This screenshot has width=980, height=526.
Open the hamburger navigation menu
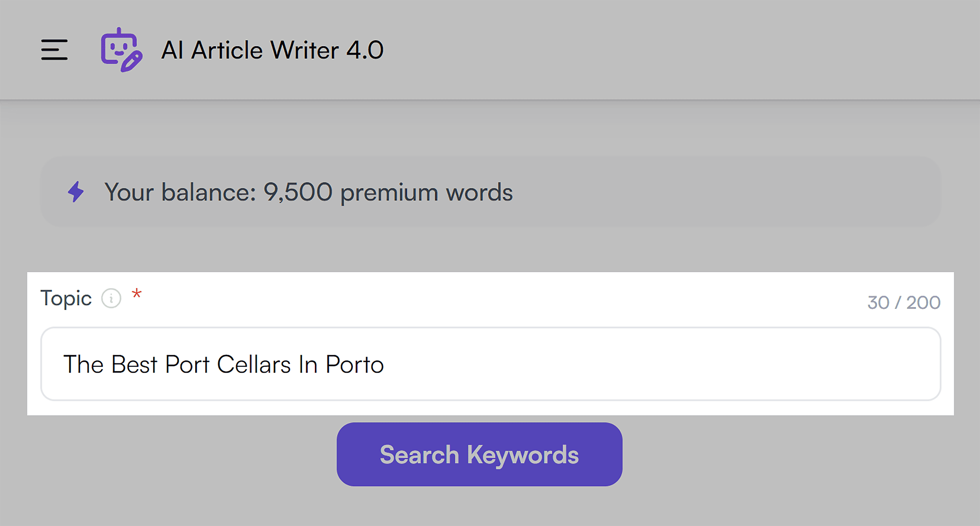click(54, 50)
